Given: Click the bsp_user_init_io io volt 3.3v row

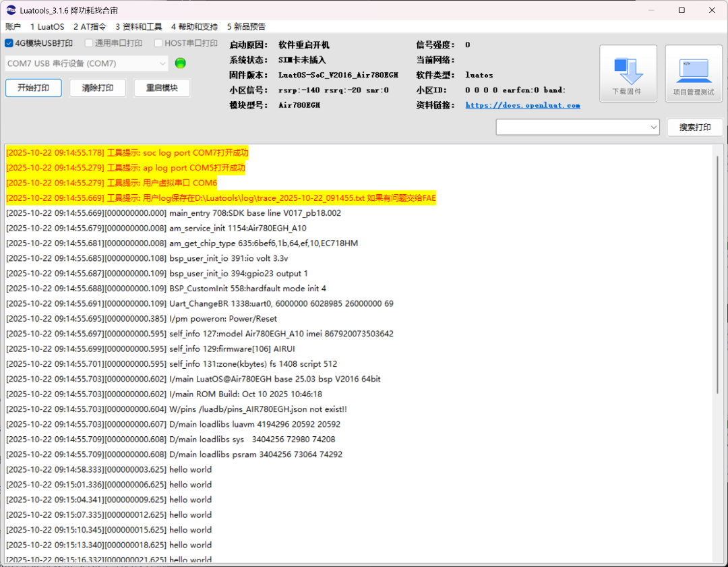Looking at the screenshot, I should 147,258.
